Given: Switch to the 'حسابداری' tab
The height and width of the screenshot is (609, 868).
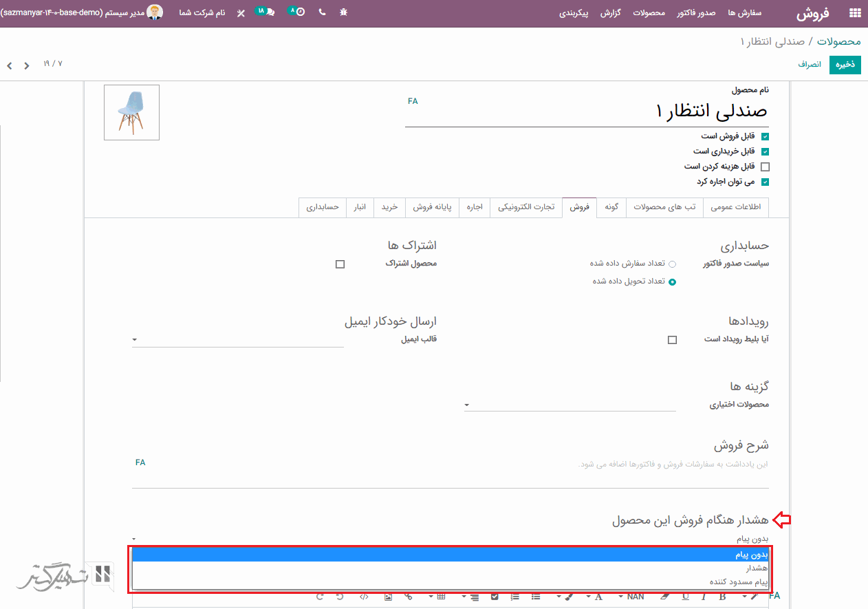Looking at the screenshot, I should pyautogui.click(x=323, y=207).
